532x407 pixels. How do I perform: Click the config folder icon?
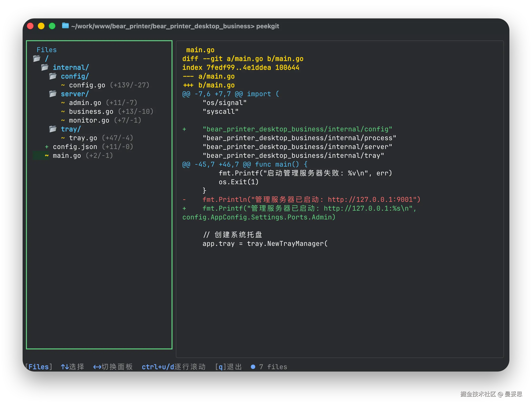point(53,76)
